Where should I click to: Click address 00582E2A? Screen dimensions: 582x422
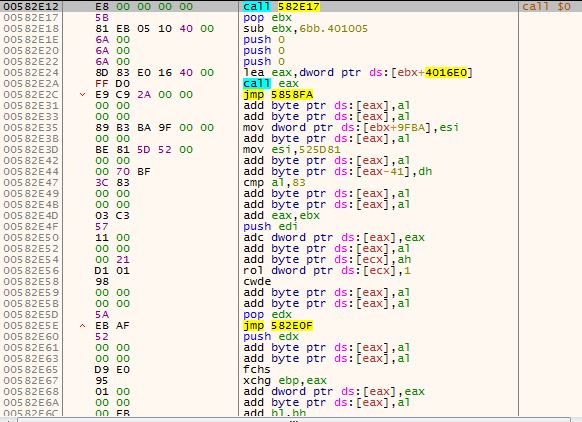coord(31,84)
